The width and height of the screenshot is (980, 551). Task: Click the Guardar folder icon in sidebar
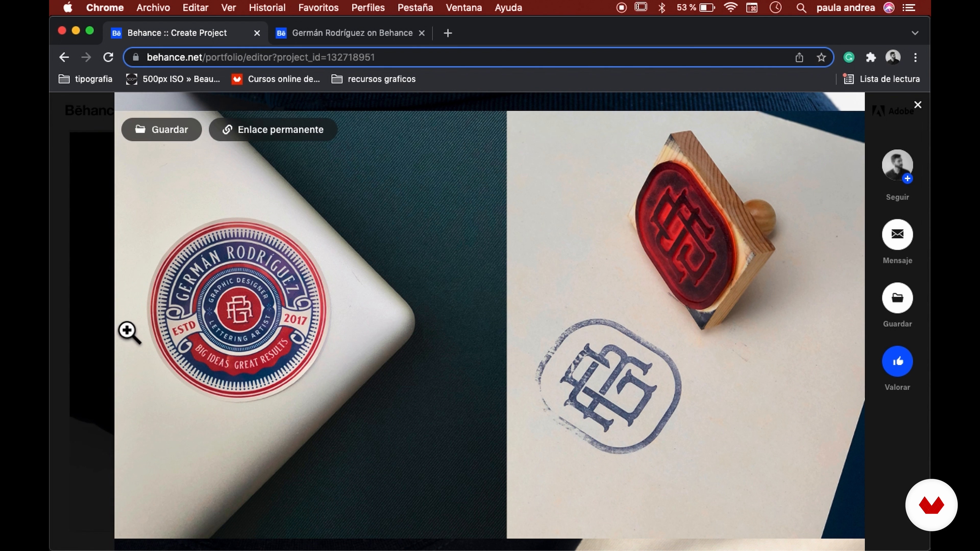pyautogui.click(x=897, y=298)
